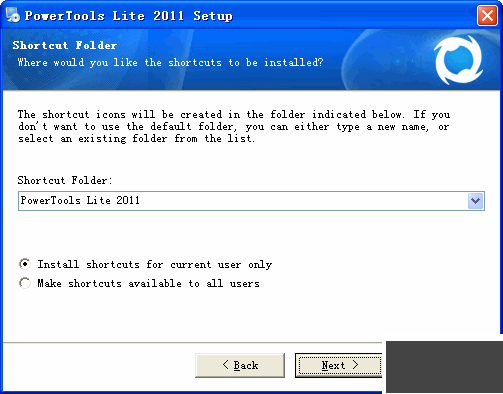
Task: Continue installation with the Next button
Action: coord(339,365)
